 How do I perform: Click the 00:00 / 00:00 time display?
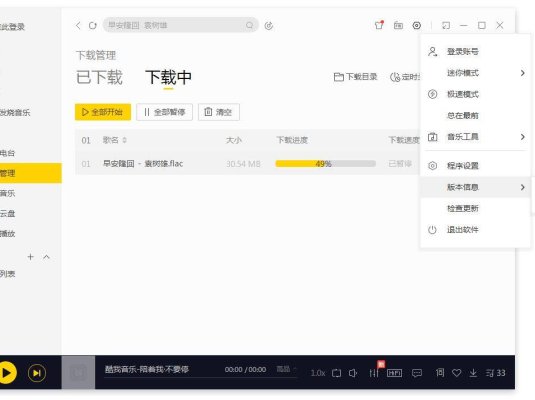point(245,370)
